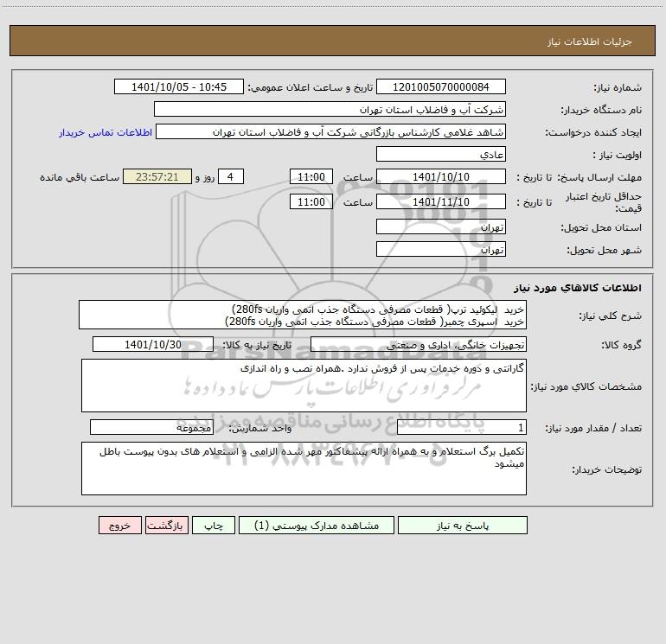Open مشاهده مدارک پیوستی (1) button

pyautogui.click(x=317, y=525)
